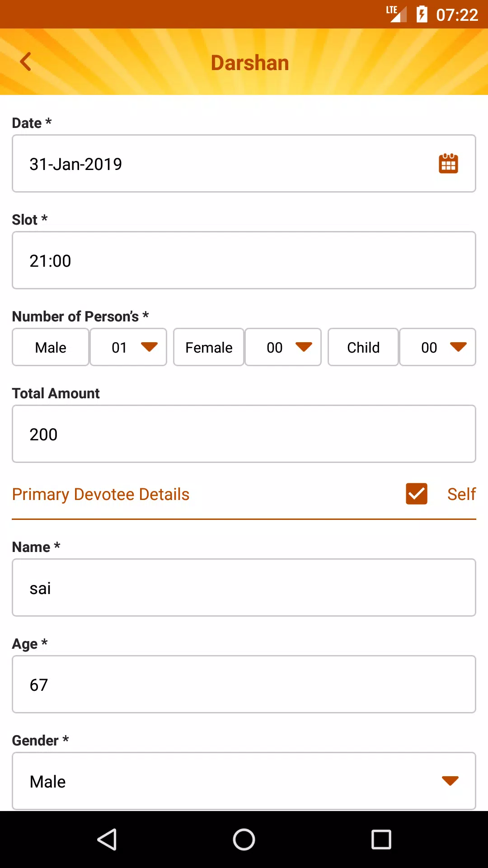Select the Date field showing 31-Jan-2019
Image resolution: width=488 pixels, height=868 pixels.
coord(244,164)
